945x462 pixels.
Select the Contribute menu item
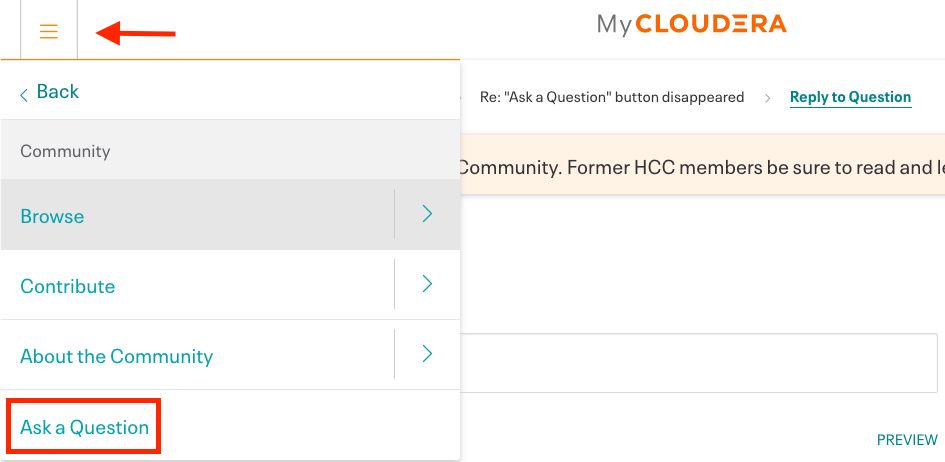[68, 286]
